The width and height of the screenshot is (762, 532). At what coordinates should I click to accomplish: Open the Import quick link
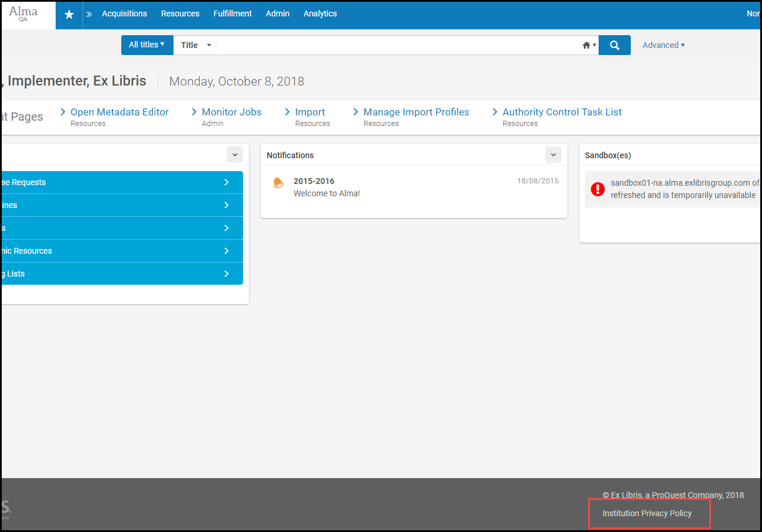[310, 112]
